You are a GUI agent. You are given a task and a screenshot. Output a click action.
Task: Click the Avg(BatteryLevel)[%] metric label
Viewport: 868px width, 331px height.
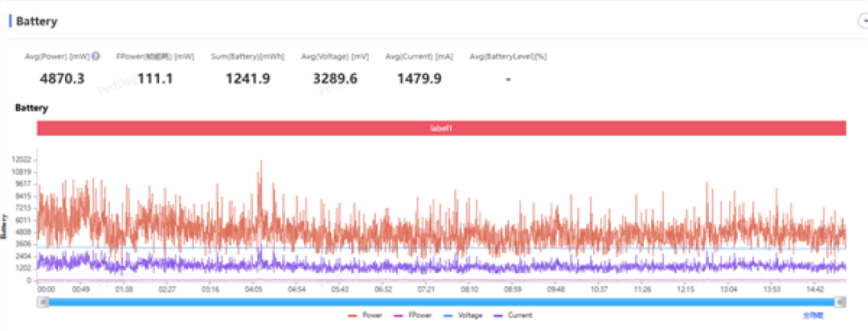(x=508, y=56)
